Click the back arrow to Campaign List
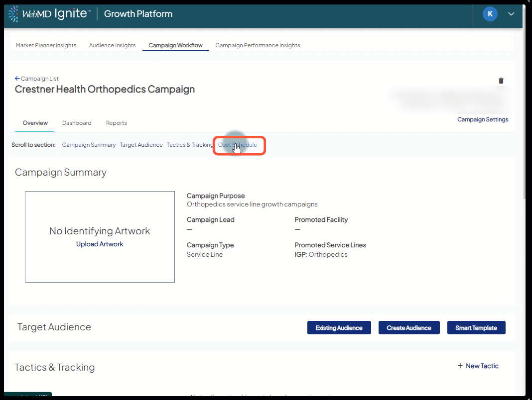 17,79
